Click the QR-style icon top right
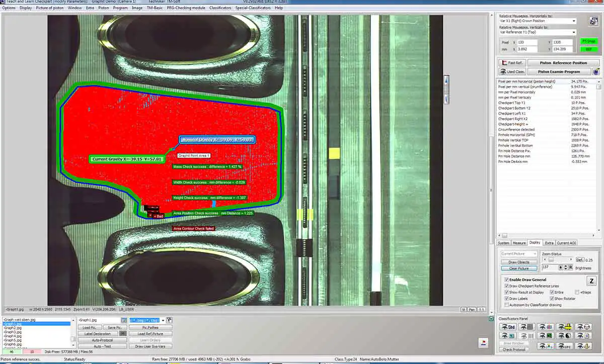The width and height of the screenshot is (604, 364). [593, 21]
